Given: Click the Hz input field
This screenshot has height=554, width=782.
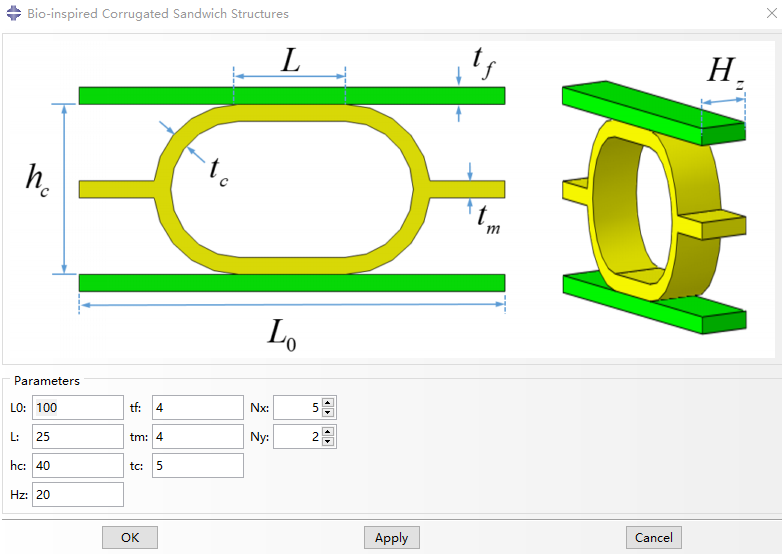Looking at the screenshot, I should click(x=78, y=494).
